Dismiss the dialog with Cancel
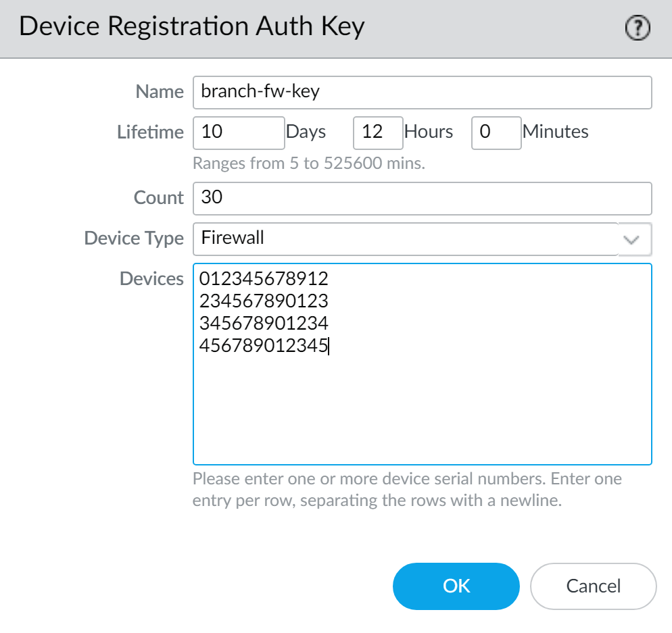Viewport: 672px width, 633px height. (593, 586)
